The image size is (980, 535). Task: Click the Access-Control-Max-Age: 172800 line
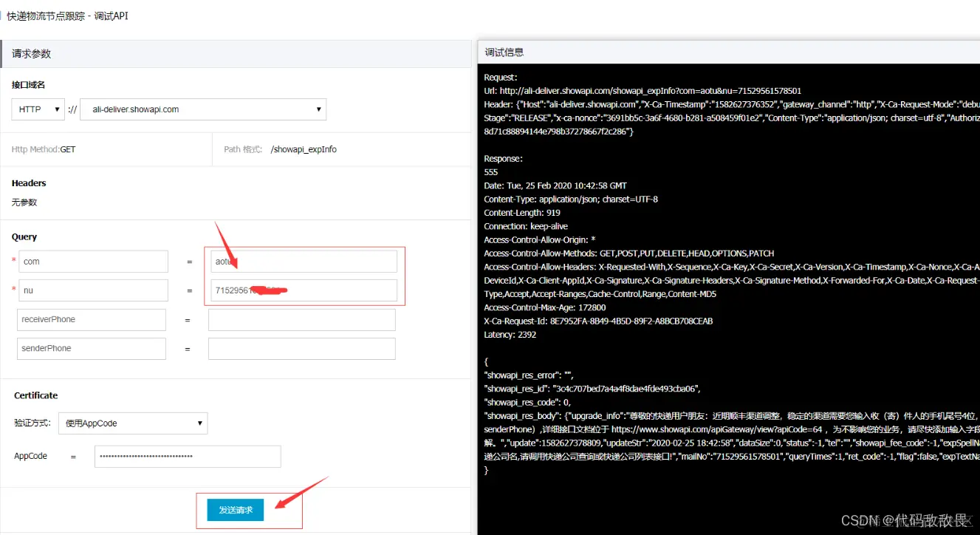pos(545,307)
